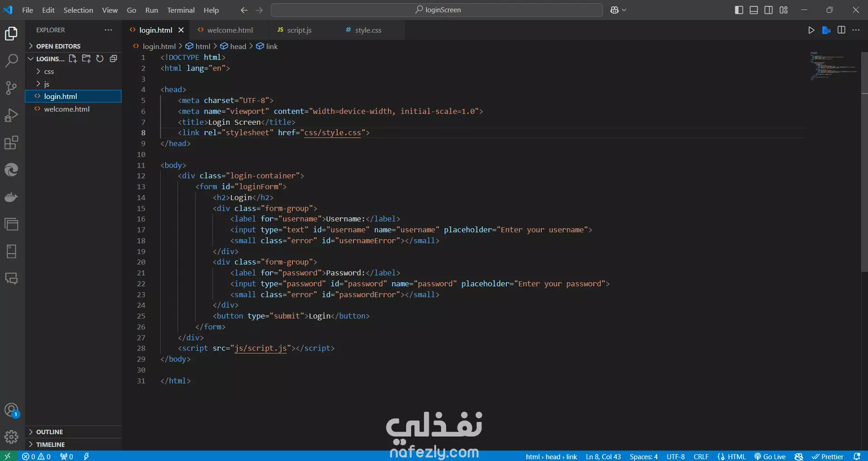The width and height of the screenshot is (868, 461).
Task: Expand the OUTLINE section
Action: (73, 432)
